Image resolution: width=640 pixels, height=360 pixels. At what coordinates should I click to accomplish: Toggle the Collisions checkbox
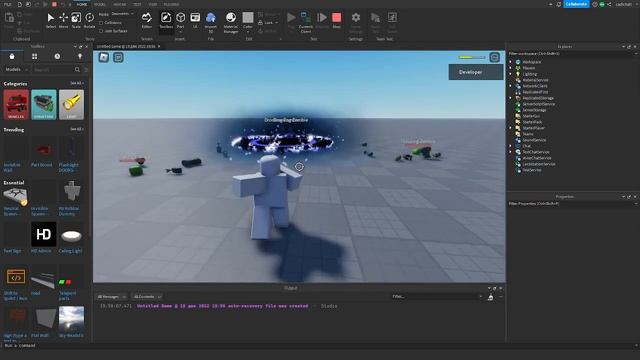101,23
